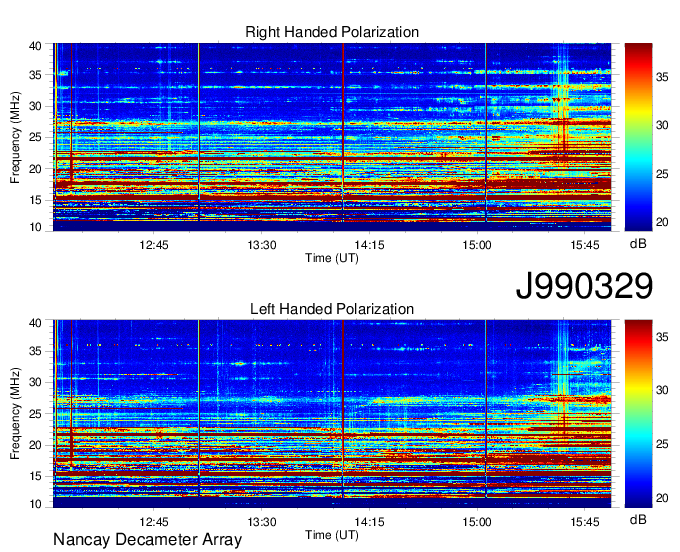Click the 35 dB mark on the left-handed color bar
The image size is (680, 552).
pos(662,336)
